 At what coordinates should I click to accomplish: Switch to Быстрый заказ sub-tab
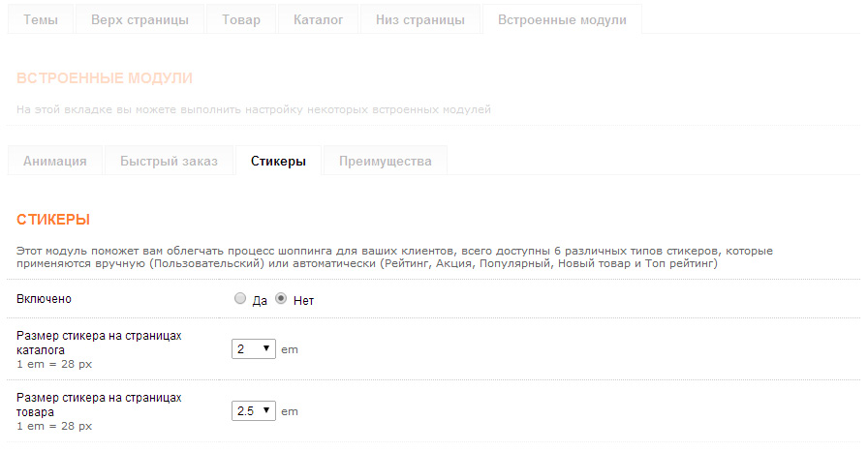(x=169, y=161)
